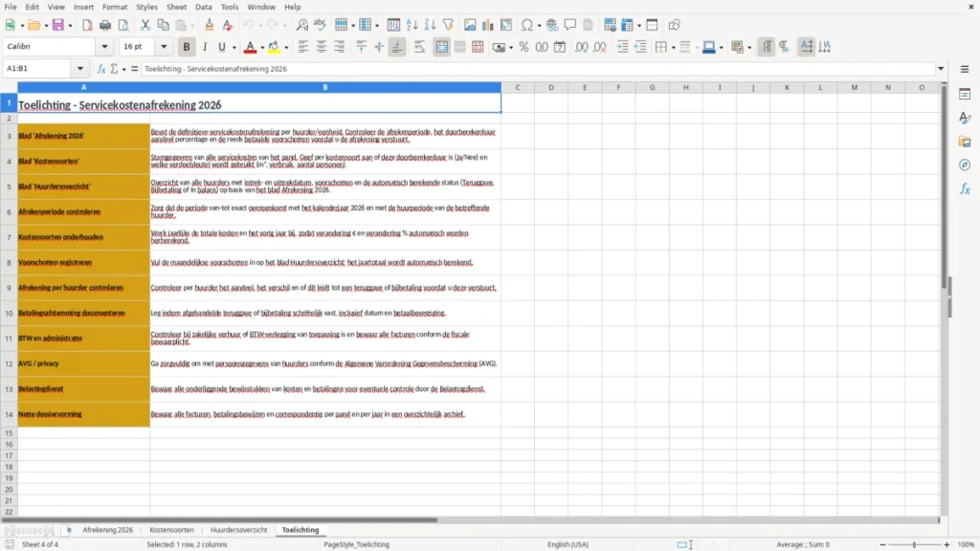Click Zoom Out minus button
980x551 pixels.
coord(882,544)
